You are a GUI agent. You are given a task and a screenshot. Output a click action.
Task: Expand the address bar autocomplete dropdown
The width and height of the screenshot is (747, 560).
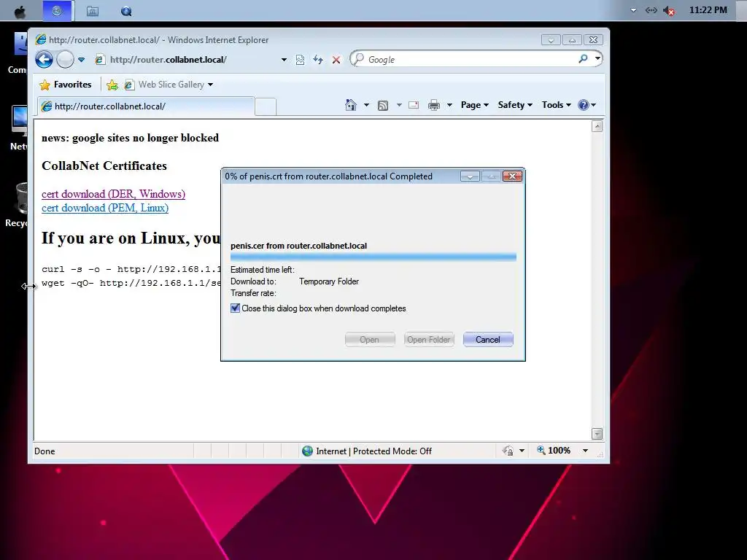(284, 60)
